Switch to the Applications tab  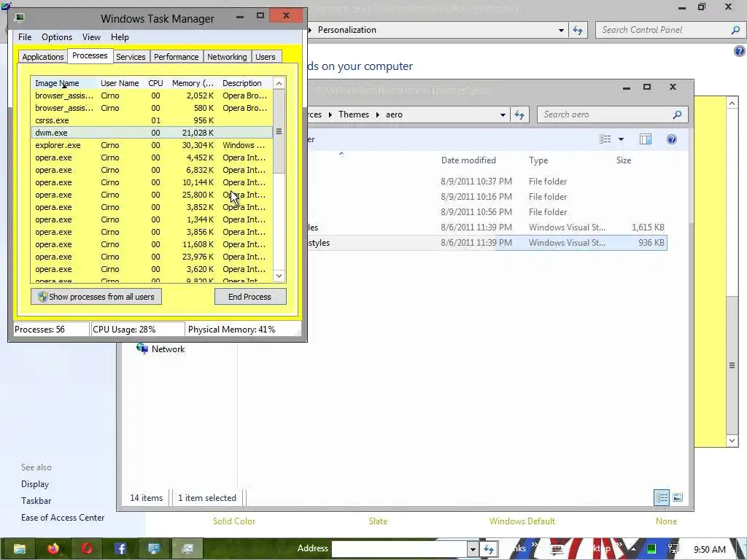(x=43, y=57)
